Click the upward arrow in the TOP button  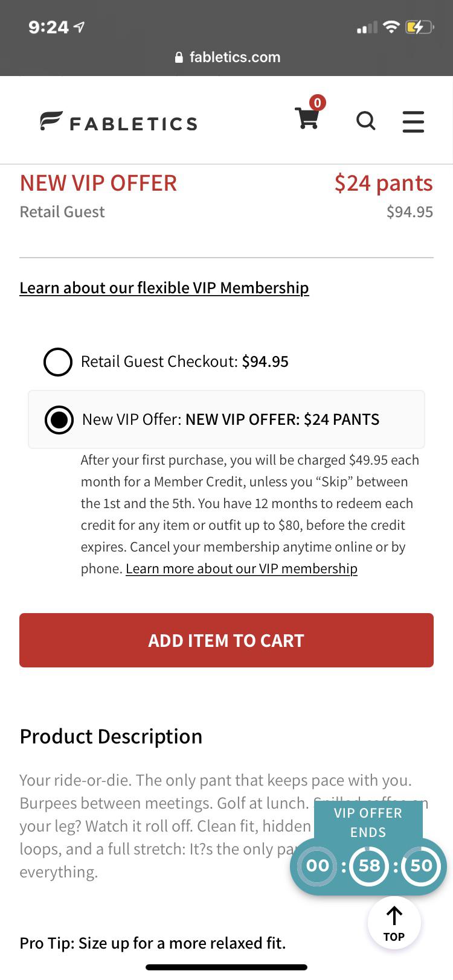pos(394,914)
